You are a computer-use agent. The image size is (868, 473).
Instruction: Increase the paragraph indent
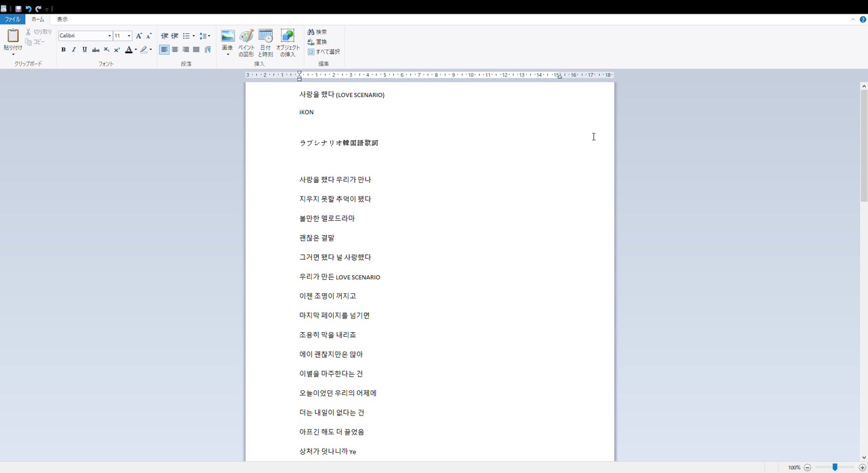click(x=175, y=36)
